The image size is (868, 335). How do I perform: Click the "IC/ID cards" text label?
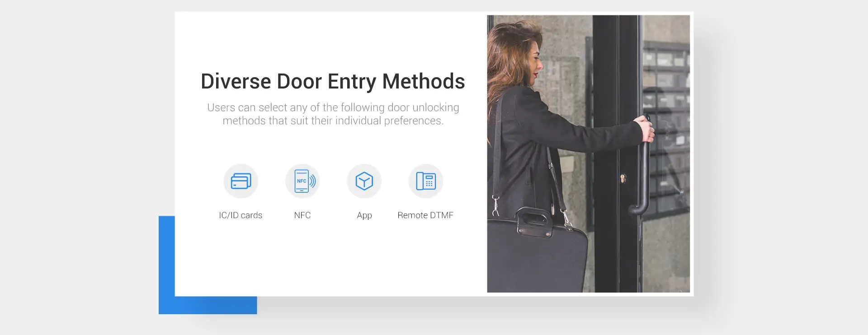(x=241, y=215)
